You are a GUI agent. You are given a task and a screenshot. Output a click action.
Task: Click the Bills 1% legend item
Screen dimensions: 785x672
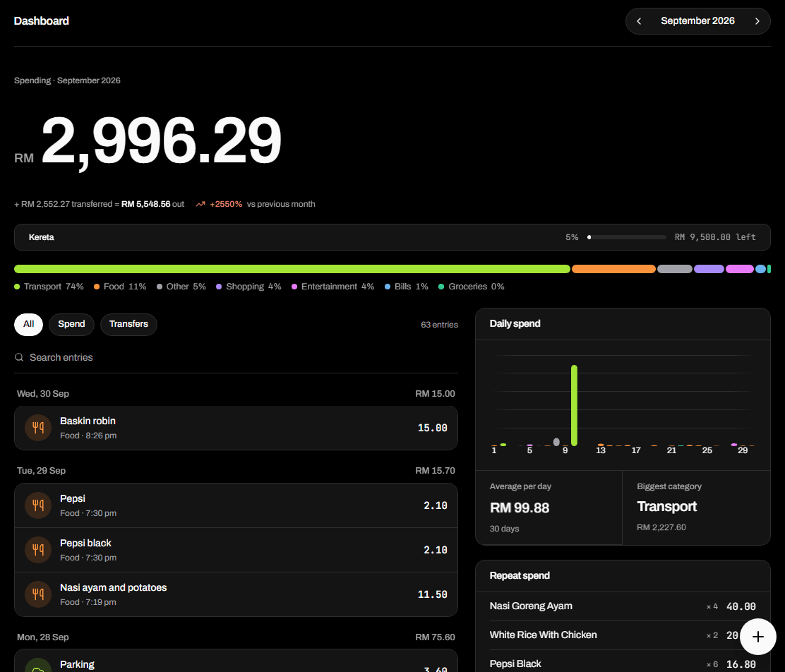click(x=406, y=287)
